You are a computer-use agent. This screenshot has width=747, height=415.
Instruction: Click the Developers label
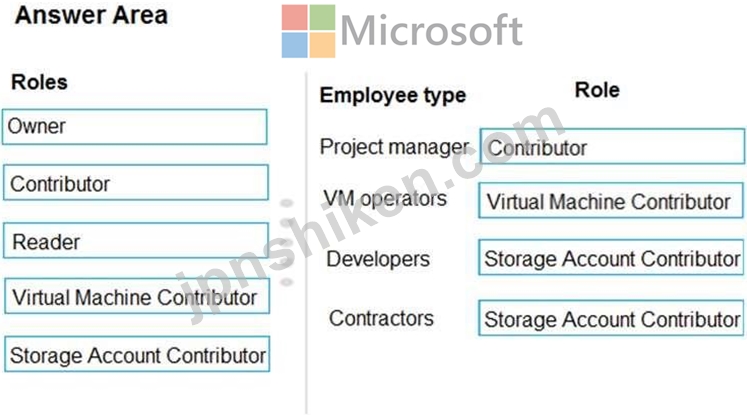coord(378,259)
